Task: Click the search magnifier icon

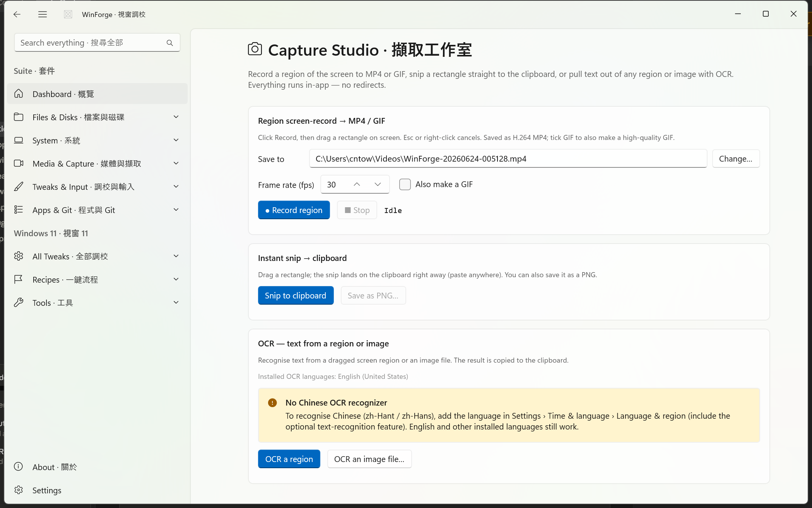Action: pyautogui.click(x=170, y=43)
